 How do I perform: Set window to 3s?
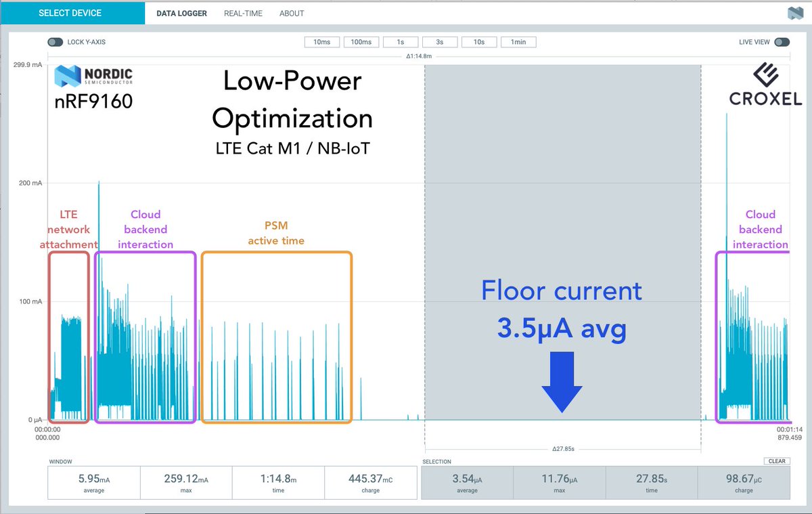click(x=440, y=42)
